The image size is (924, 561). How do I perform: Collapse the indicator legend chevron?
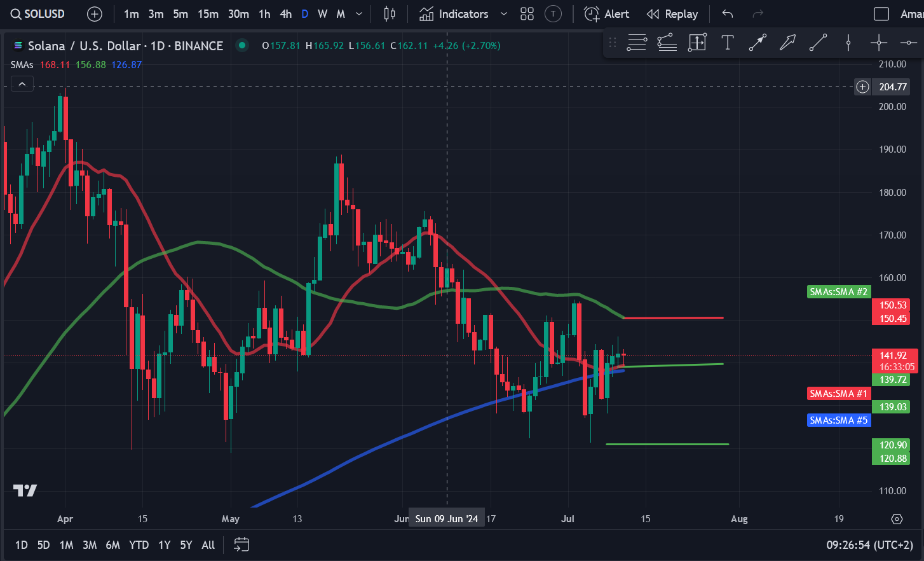click(22, 83)
